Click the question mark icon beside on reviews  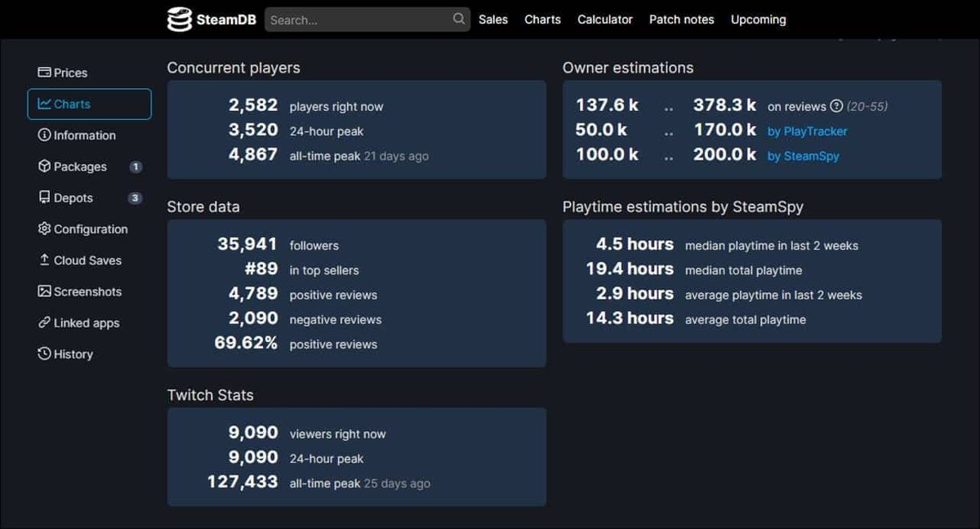pos(836,106)
